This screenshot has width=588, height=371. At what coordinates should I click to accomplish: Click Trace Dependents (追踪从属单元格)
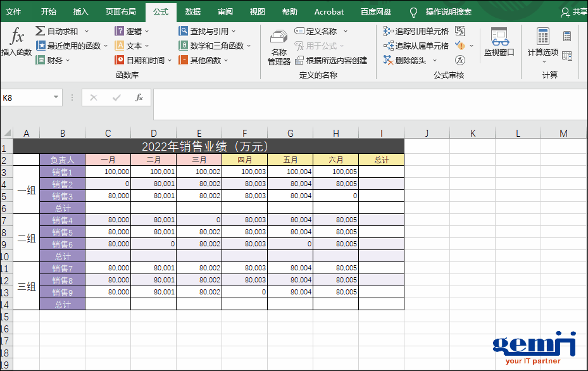click(x=416, y=46)
